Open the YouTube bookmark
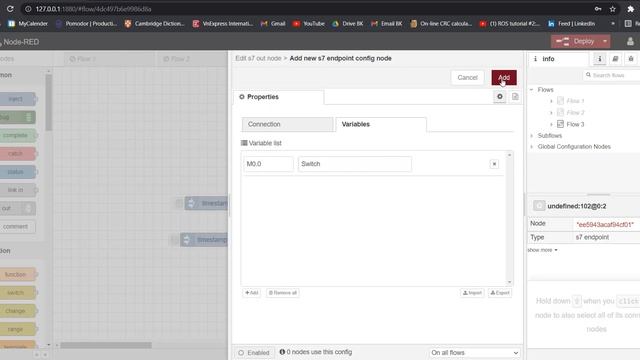Image resolution: width=640 pixels, height=360 pixels. pyautogui.click(x=309, y=24)
